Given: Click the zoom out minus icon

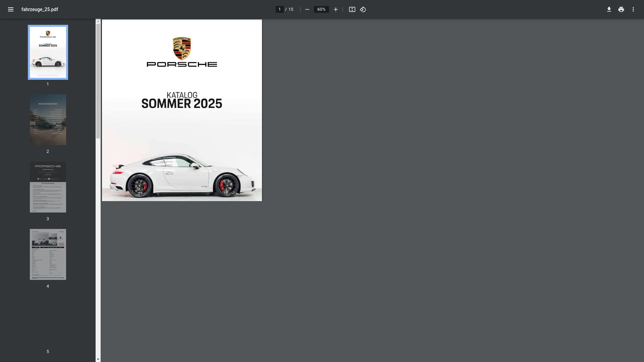Looking at the screenshot, I should 307,9.
